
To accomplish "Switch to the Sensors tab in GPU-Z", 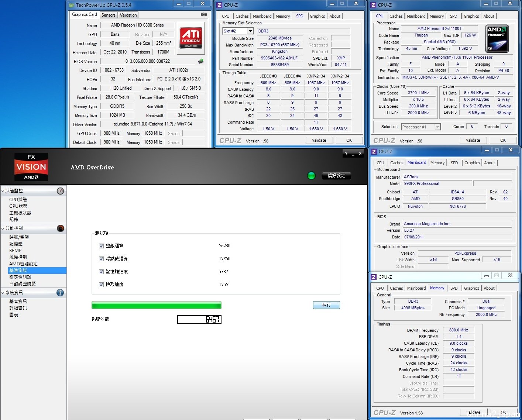I will [109, 15].
